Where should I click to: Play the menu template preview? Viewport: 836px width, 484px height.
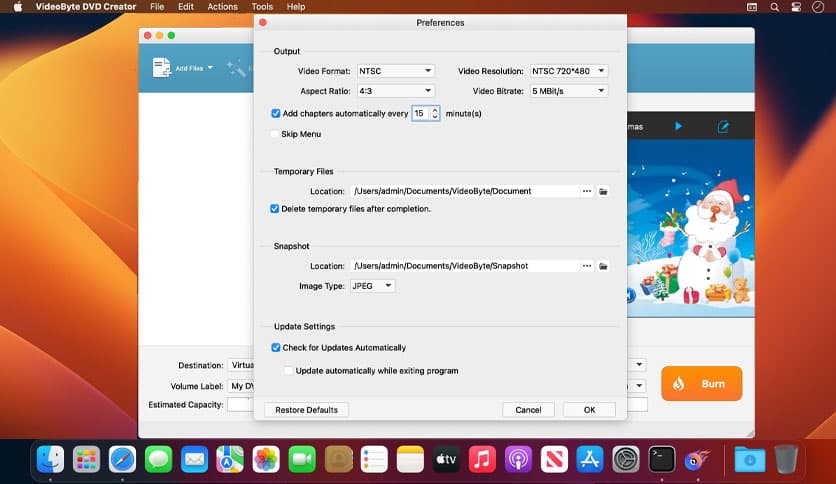678,126
